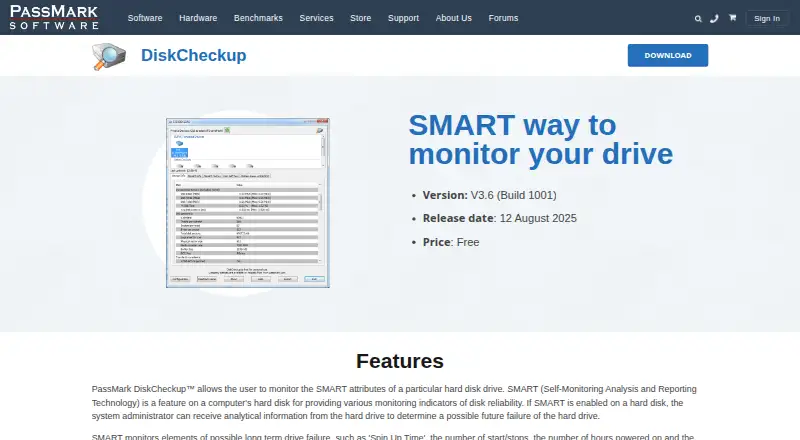Click the phone contact icon
This screenshot has width=800, height=440.
point(714,18)
